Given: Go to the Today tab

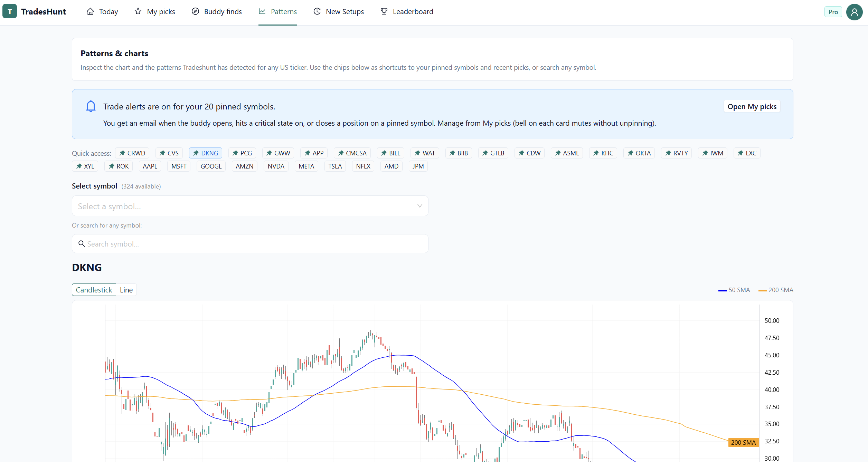Looking at the screenshot, I should tap(102, 12).
